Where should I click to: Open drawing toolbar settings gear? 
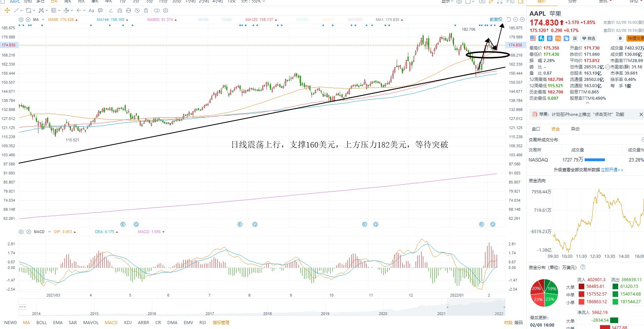click(166, 10)
